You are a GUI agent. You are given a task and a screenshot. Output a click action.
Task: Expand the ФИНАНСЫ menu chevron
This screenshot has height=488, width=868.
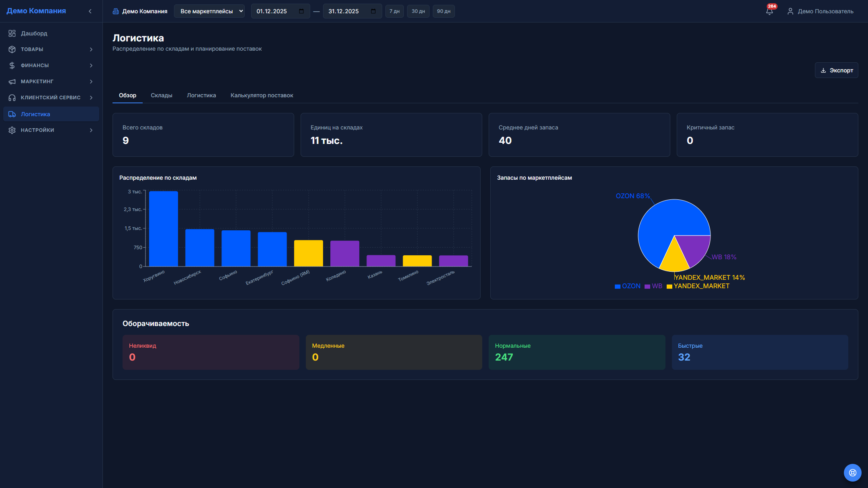coord(91,66)
